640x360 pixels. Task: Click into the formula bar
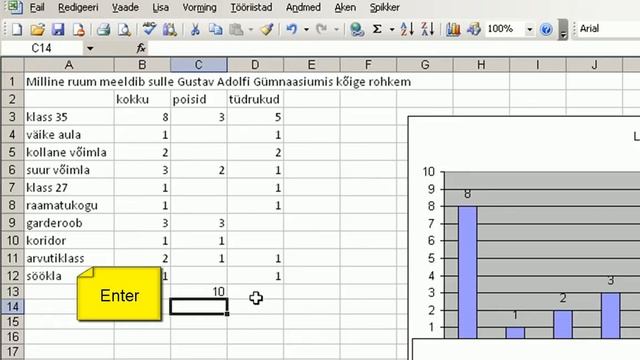pos(394,49)
